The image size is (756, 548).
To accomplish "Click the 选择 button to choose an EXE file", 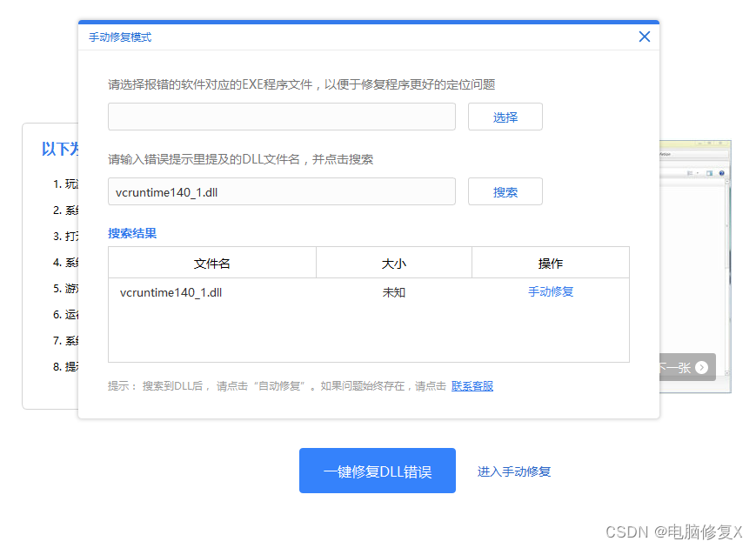I will point(505,117).
